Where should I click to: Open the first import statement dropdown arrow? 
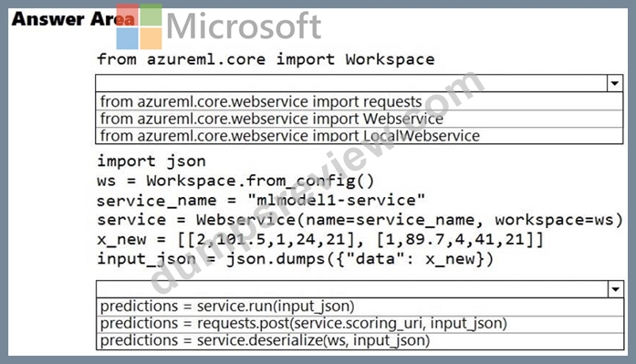(615, 84)
